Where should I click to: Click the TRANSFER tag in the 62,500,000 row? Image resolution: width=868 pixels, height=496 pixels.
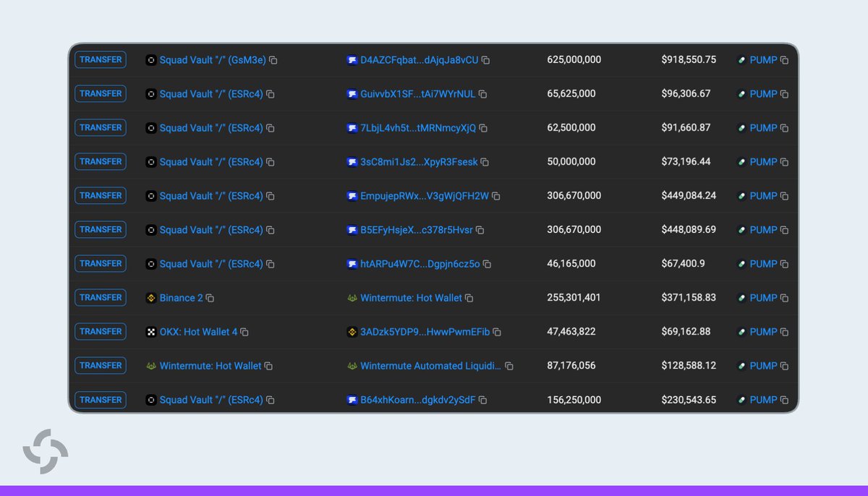point(101,128)
